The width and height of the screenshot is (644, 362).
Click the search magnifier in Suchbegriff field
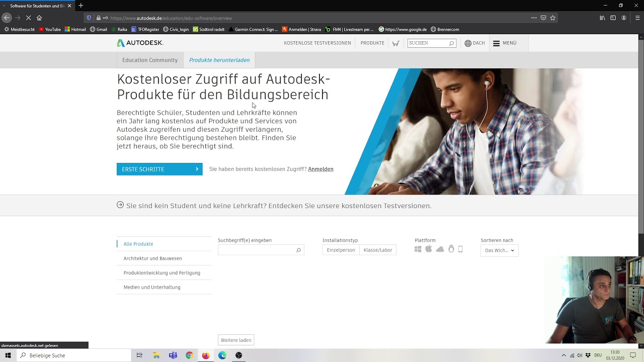pos(298,250)
